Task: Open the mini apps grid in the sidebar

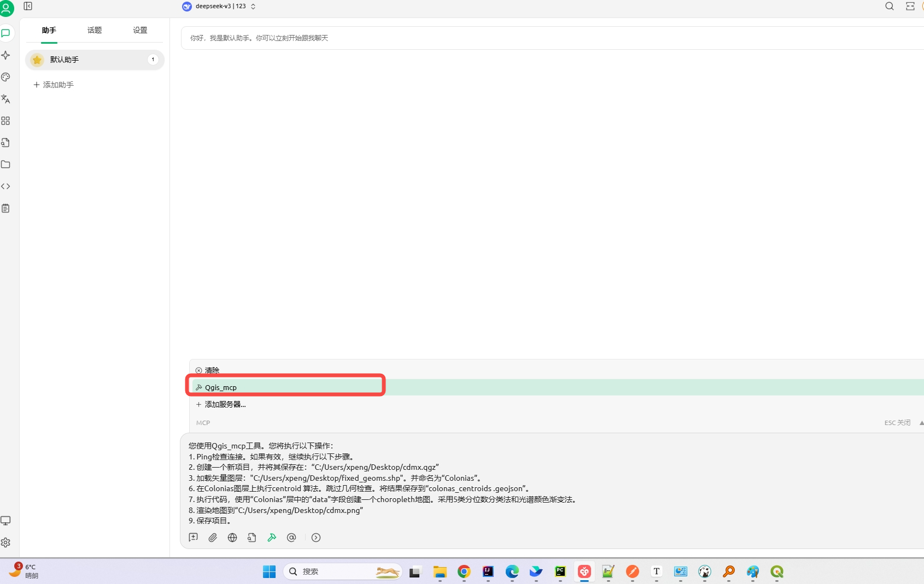Action: pyautogui.click(x=6, y=121)
